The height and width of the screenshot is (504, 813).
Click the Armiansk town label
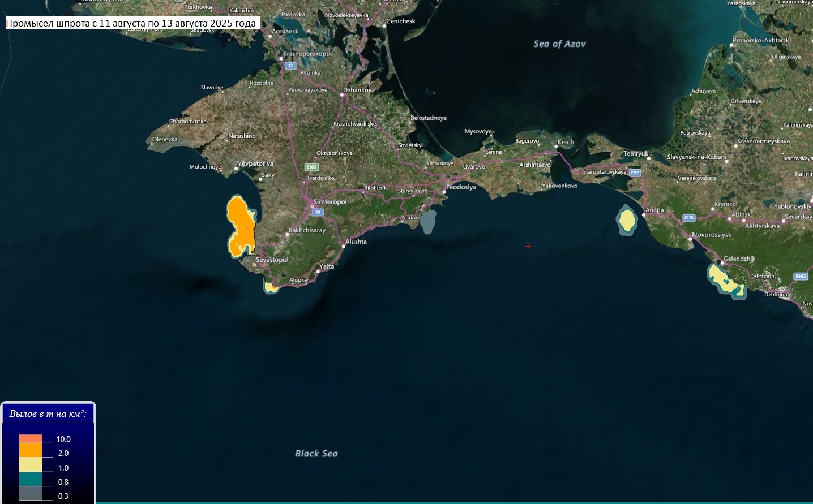pyautogui.click(x=285, y=31)
